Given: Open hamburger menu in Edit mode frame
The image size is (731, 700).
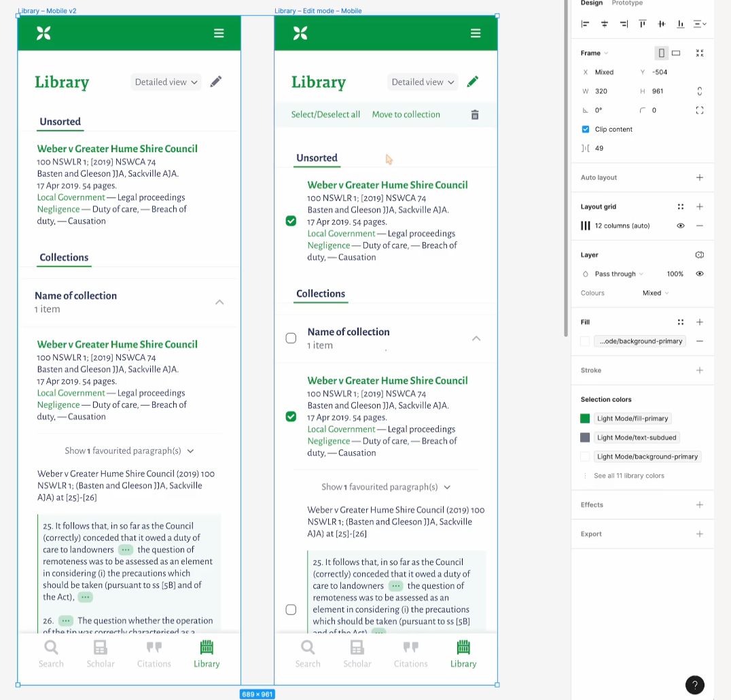Looking at the screenshot, I should point(476,33).
